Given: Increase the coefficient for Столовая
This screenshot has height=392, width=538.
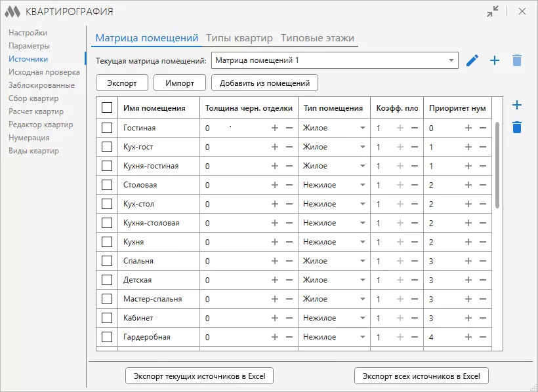Looking at the screenshot, I should pos(400,184).
